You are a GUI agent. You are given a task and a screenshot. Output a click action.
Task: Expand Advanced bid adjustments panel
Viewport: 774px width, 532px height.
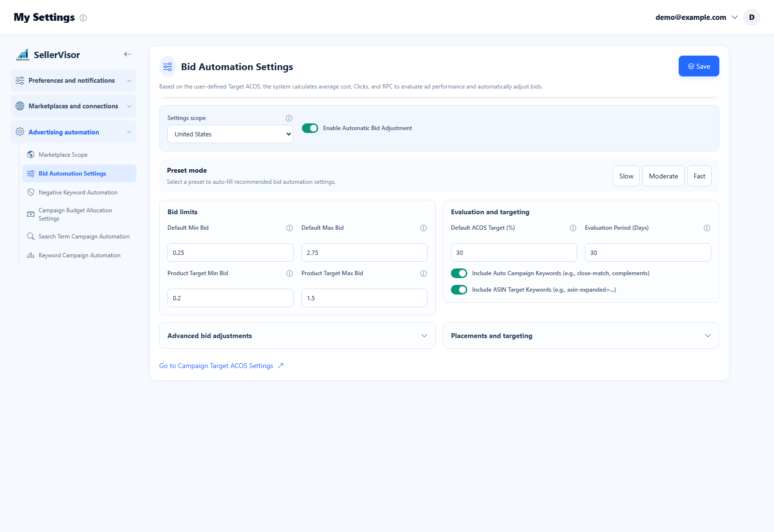point(298,336)
